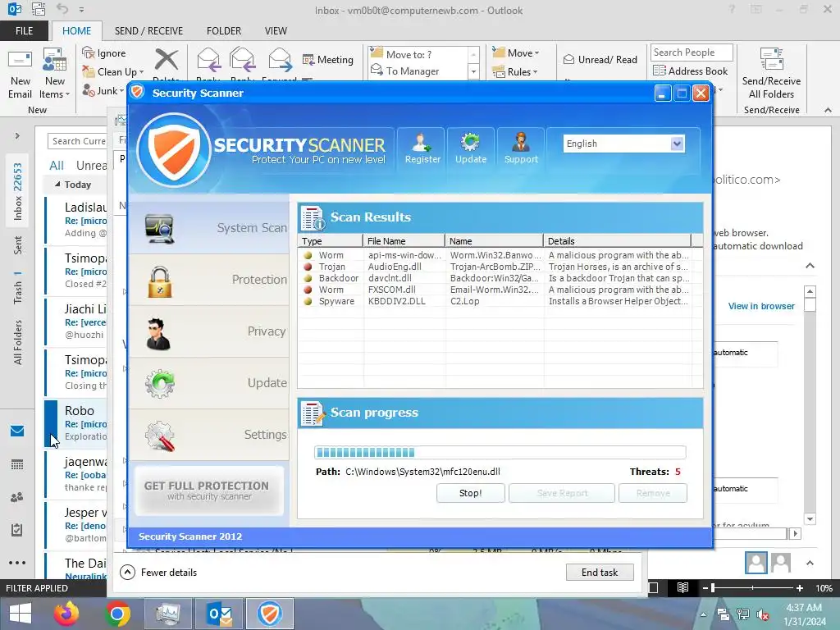Click the Security Scanner shield logo

(174, 149)
